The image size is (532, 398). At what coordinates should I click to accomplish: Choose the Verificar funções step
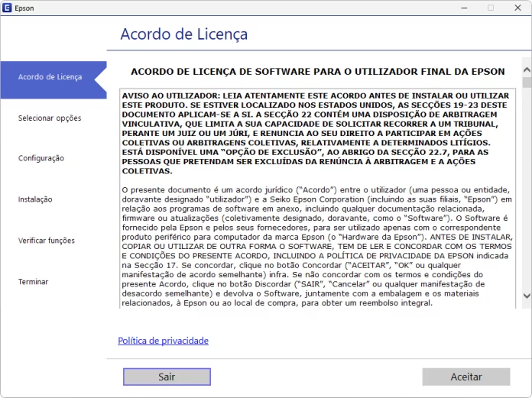pos(47,241)
